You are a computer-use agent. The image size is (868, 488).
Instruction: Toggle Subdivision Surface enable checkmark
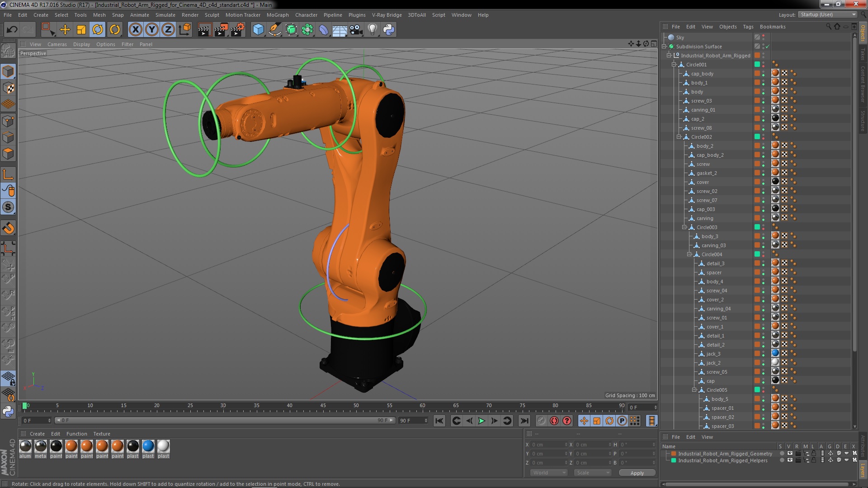768,47
